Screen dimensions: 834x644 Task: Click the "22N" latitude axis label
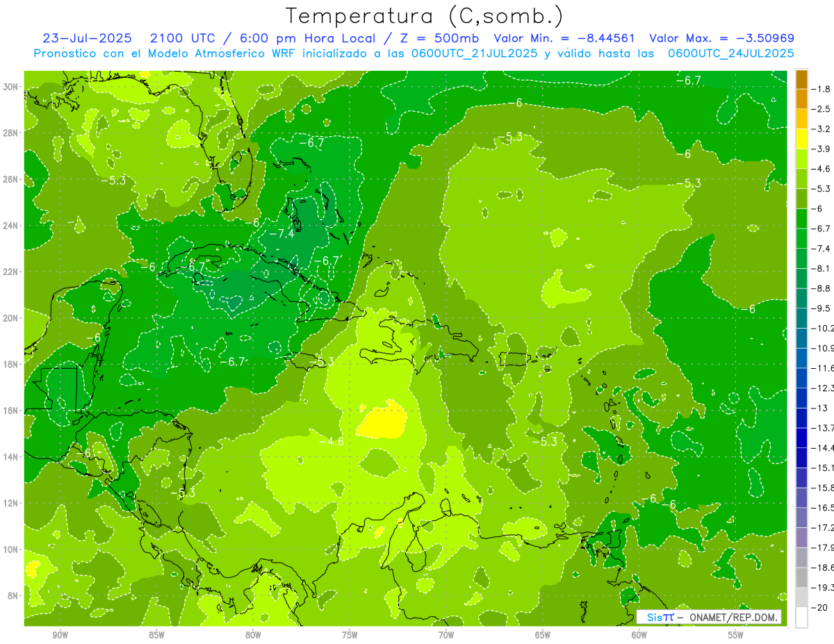tap(12, 272)
